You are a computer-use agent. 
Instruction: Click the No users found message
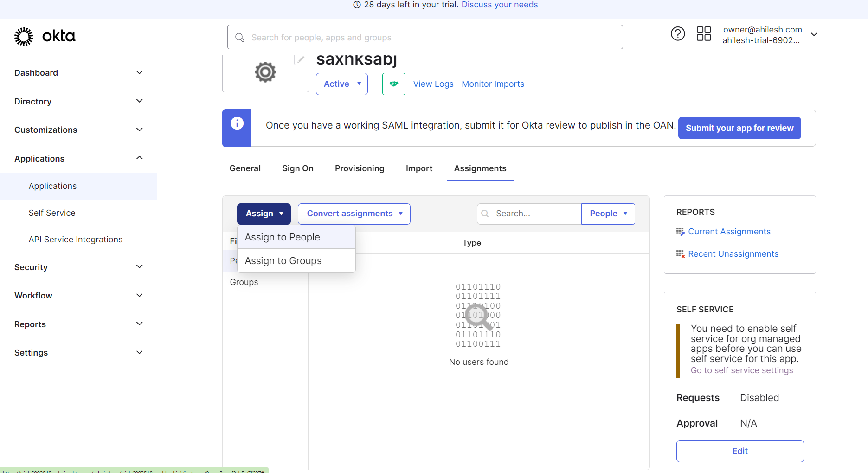coord(479,362)
